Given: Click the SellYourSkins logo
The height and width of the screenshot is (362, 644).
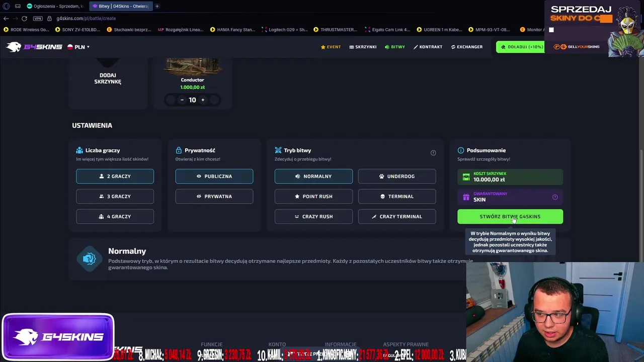Looking at the screenshot, I should [577, 47].
